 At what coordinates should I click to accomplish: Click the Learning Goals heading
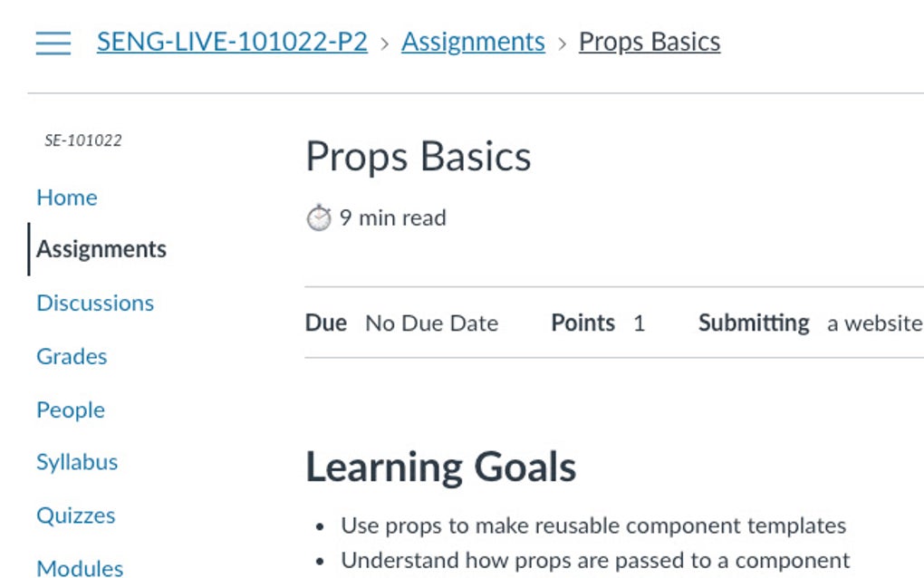pyautogui.click(x=441, y=467)
